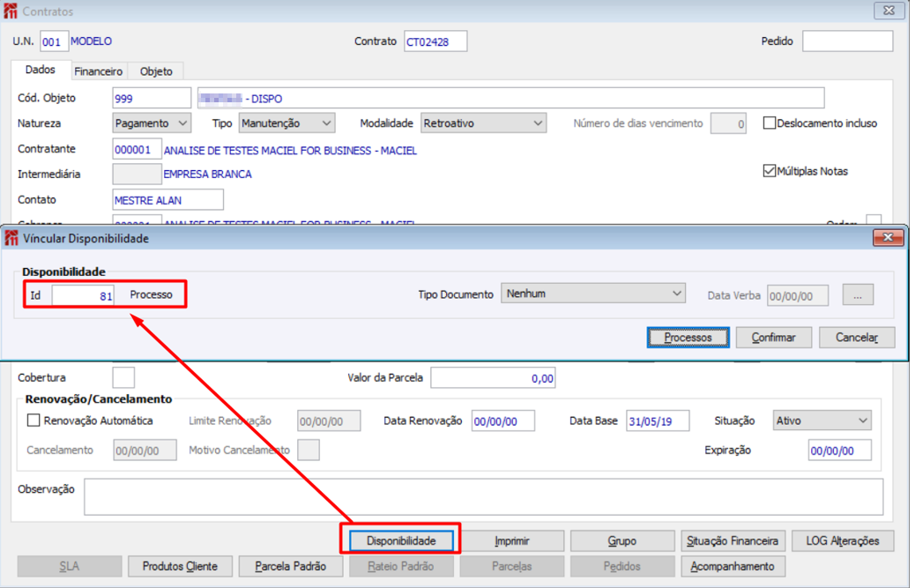Click the Disponibilidade button
This screenshot has height=588, width=915.
pyautogui.click(x=401, y=540)
